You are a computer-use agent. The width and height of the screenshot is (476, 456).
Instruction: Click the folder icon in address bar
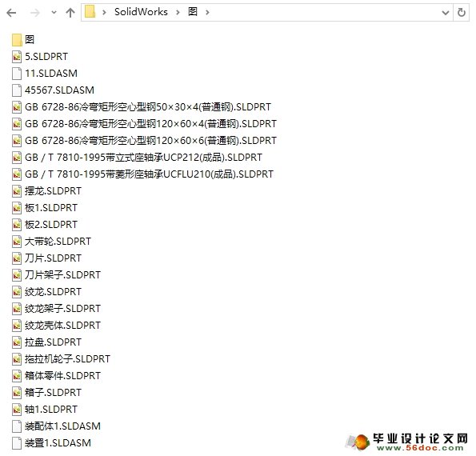point(90,12)
